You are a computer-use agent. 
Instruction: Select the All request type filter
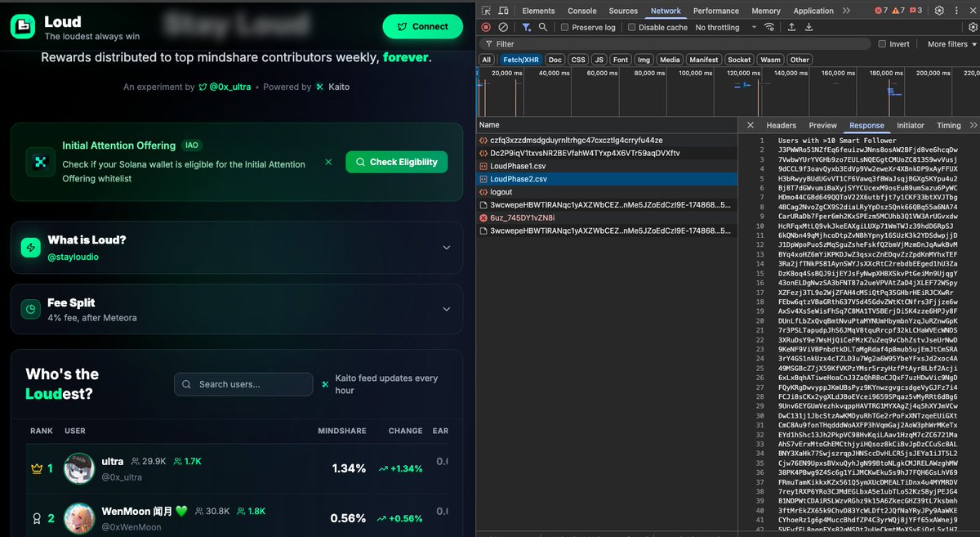[x=487, y=60]
